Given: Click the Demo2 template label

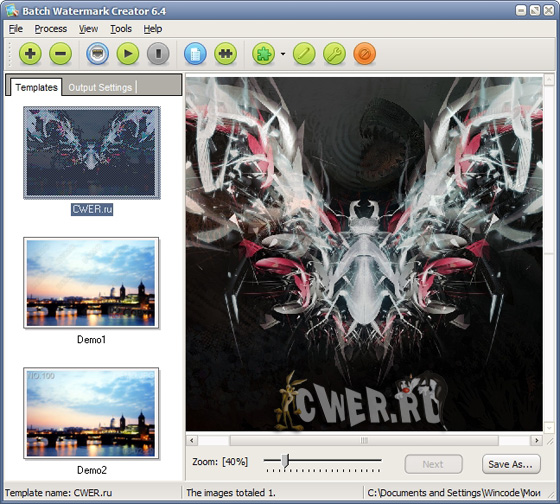Looking at the screenshot, I should [92, 470].
